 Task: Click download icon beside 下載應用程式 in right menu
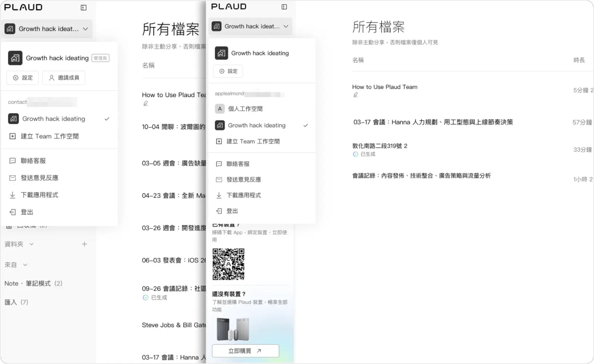(219, 195)
